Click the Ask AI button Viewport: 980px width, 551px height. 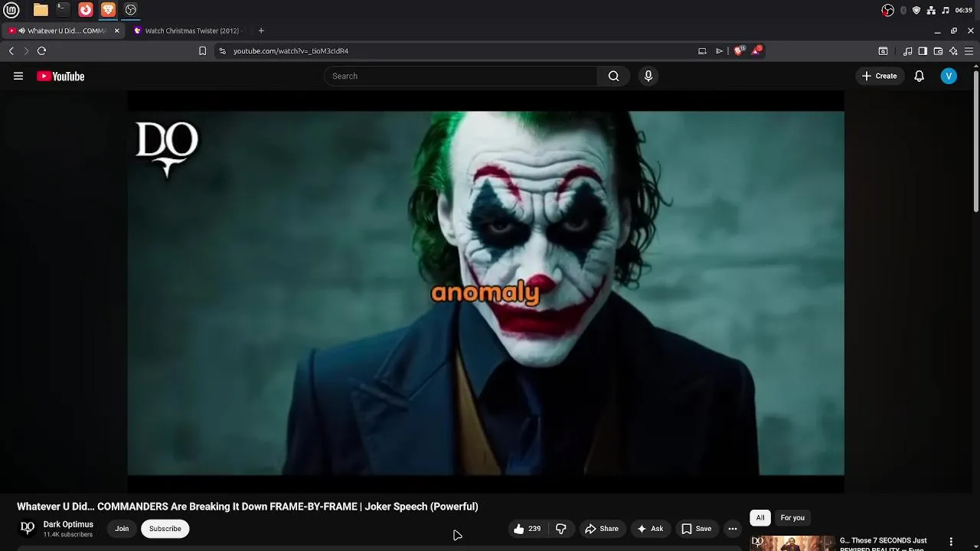pos(650,529)
